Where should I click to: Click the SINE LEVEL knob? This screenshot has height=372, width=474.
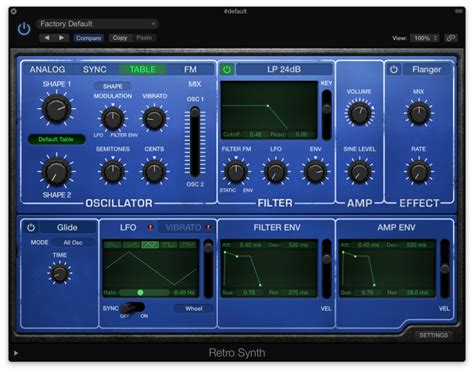pos(359,172)
